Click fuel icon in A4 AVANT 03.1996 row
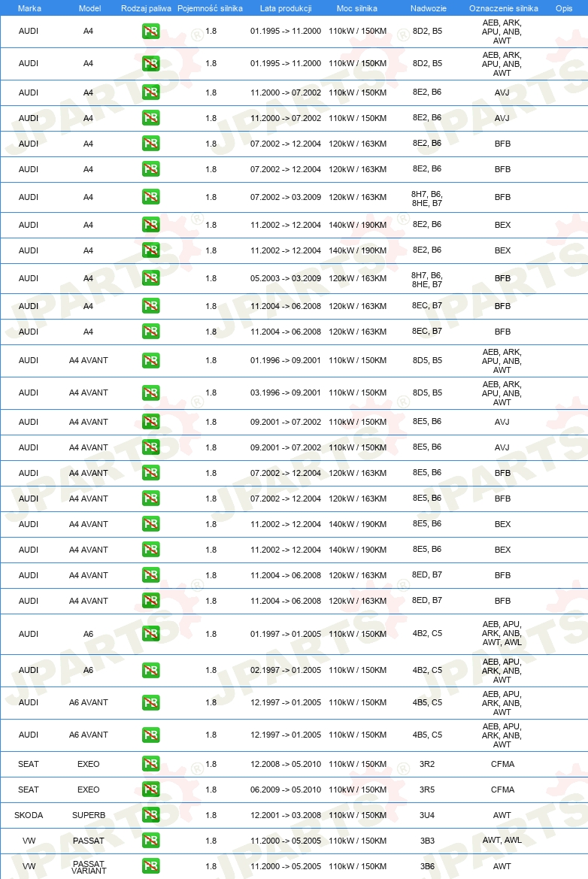 [151, 393]
